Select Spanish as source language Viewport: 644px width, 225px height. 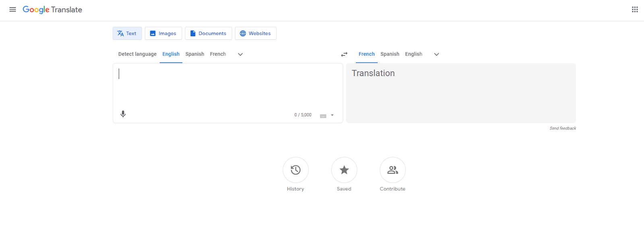click(x=195, y=54)
